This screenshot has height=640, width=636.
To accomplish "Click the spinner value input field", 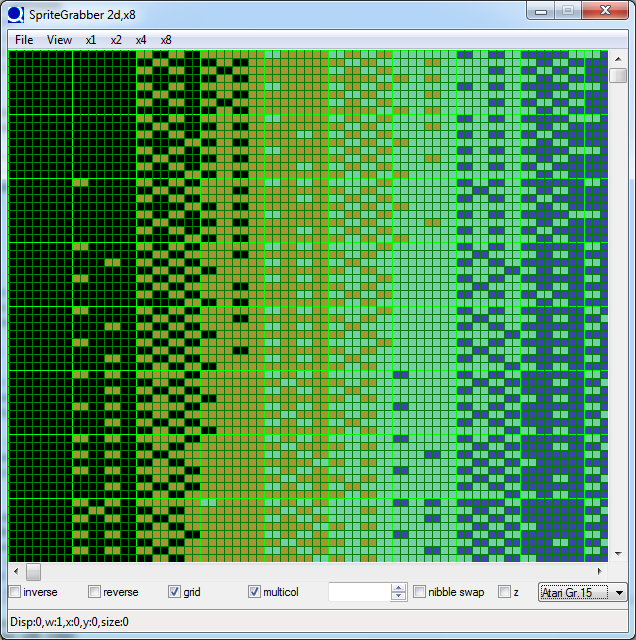I will [x=360, y=592].
